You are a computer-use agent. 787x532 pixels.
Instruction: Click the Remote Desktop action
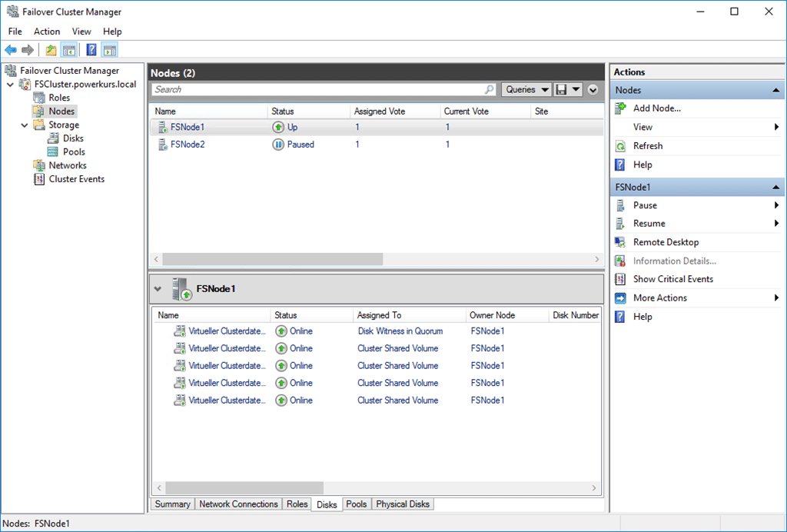666,242
